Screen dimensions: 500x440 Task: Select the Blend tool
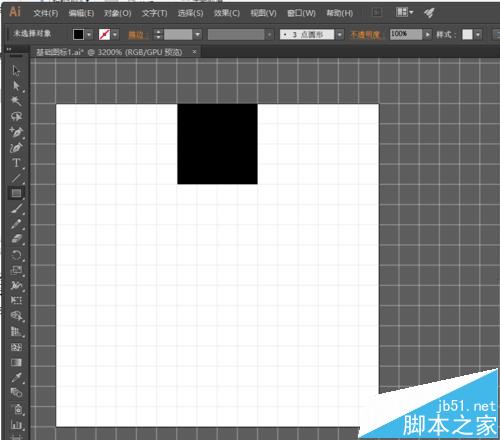tap(16, 393)
